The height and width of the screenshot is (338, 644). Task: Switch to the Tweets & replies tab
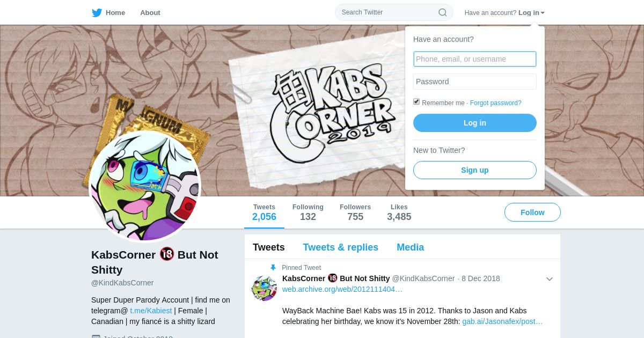point(341,247)
